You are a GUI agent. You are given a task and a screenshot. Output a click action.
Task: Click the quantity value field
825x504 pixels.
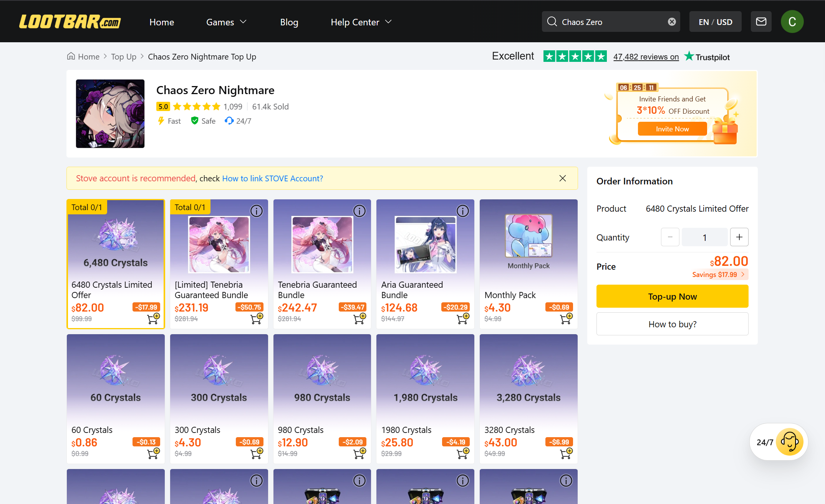(x=705, y=237)
